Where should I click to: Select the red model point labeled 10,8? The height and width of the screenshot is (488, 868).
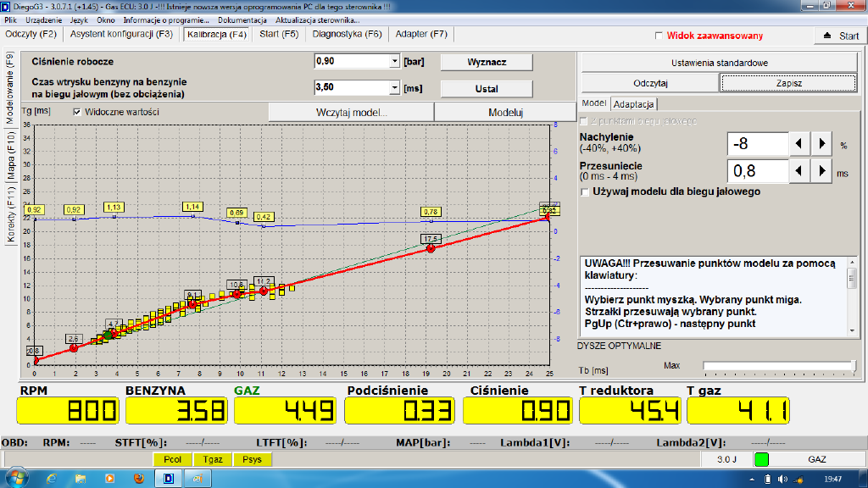tap(237, 294)
